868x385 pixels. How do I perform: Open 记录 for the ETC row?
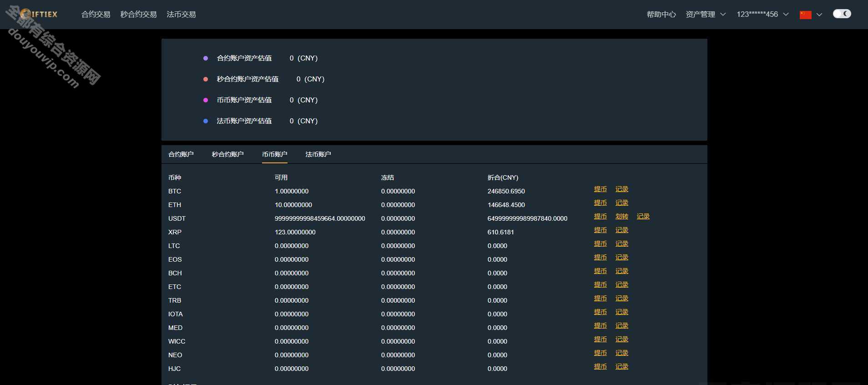(x=621, y=284)
